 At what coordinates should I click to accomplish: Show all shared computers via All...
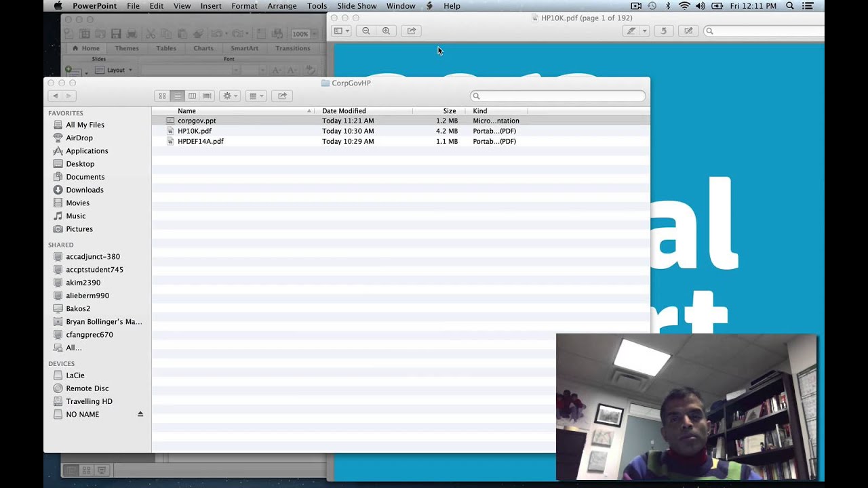(73, 347)
